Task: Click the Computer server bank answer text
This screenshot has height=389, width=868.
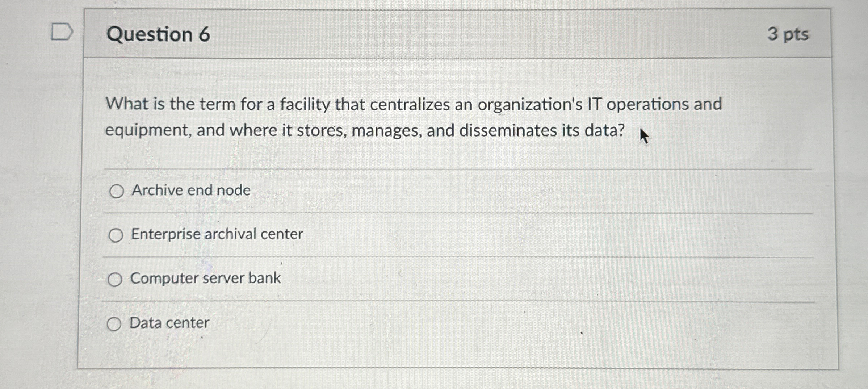Action: (x=205, y=278)
